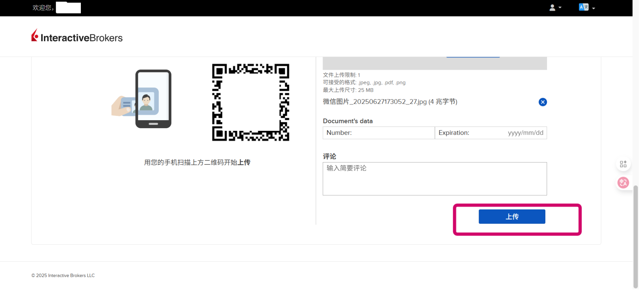Open the language selector dropdown

point(587,7)
